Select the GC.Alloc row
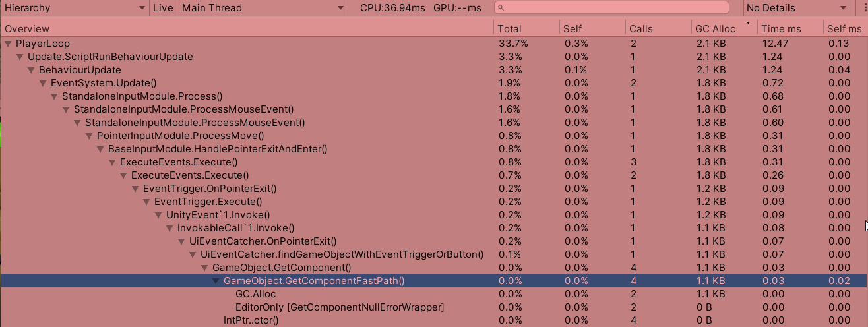 tap(255, 294)
